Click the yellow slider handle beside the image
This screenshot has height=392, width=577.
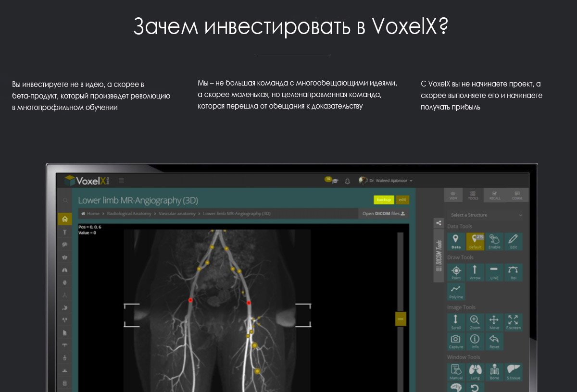point(401,318)
